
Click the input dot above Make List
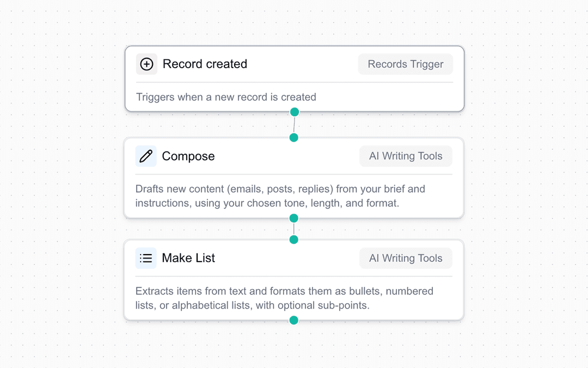tap(294, 239)
